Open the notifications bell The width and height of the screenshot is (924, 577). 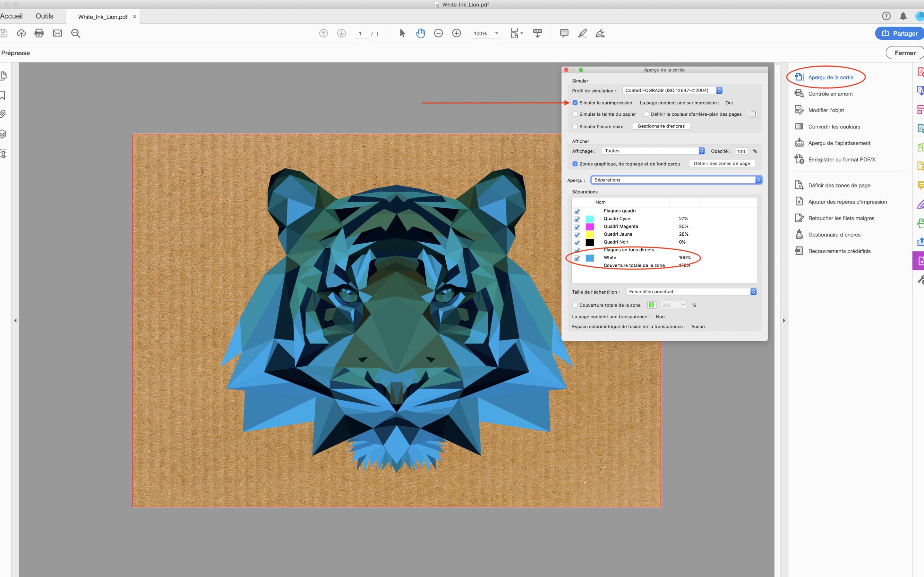[903, 16]
